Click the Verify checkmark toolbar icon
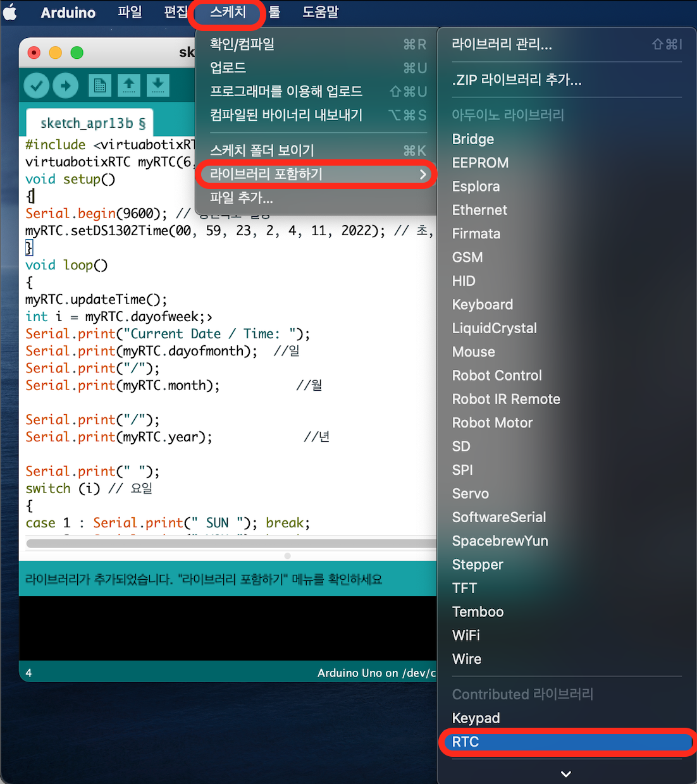This screenshot has height=784, width=697. 37,85
